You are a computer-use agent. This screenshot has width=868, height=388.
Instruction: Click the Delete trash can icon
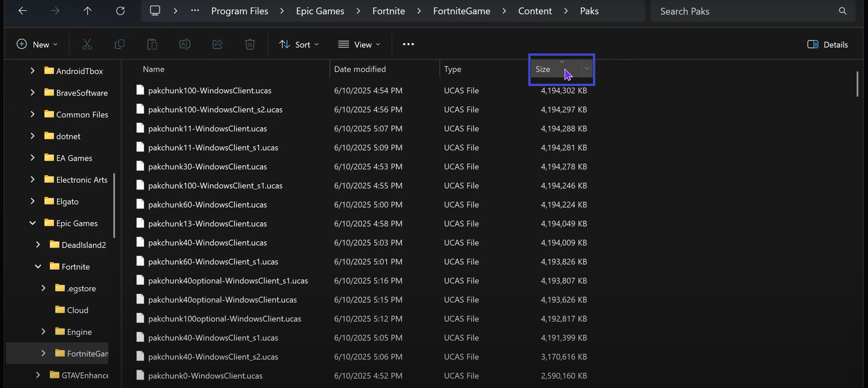tap(250, 44)
